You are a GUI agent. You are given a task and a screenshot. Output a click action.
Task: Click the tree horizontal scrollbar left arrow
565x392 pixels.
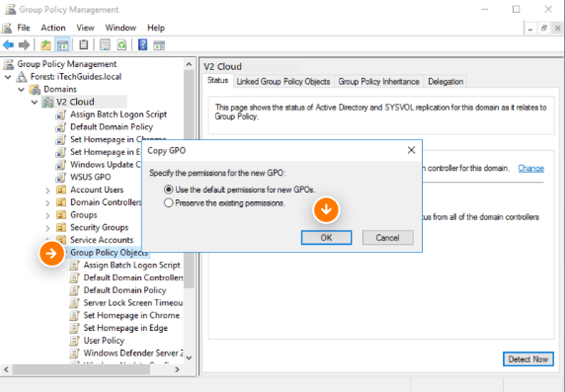pyautogui.click(x=6, y=369)
